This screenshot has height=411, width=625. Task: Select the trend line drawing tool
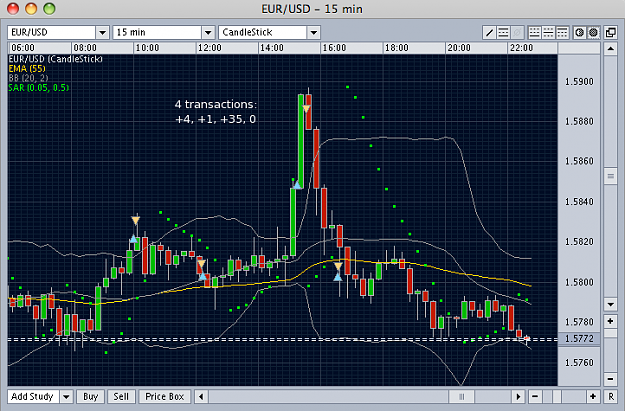coord(489,33)
